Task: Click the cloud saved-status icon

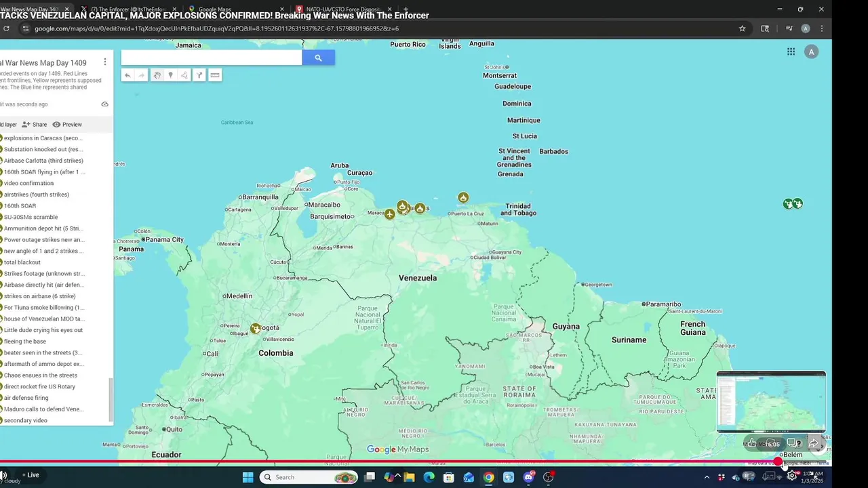Action: tap(104, 104)
